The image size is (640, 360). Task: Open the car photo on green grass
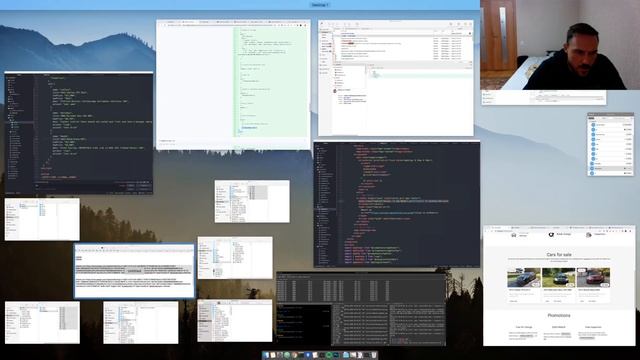(558, 278)
